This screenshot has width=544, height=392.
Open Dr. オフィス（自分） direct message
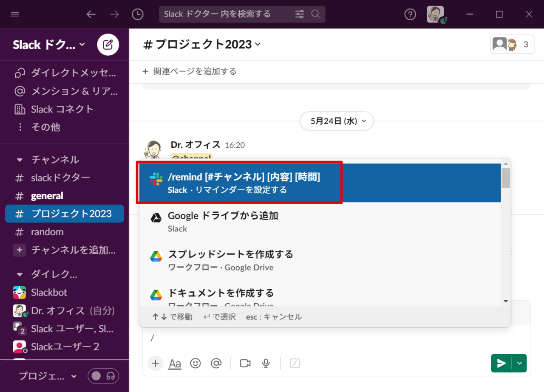pos(65,310)
